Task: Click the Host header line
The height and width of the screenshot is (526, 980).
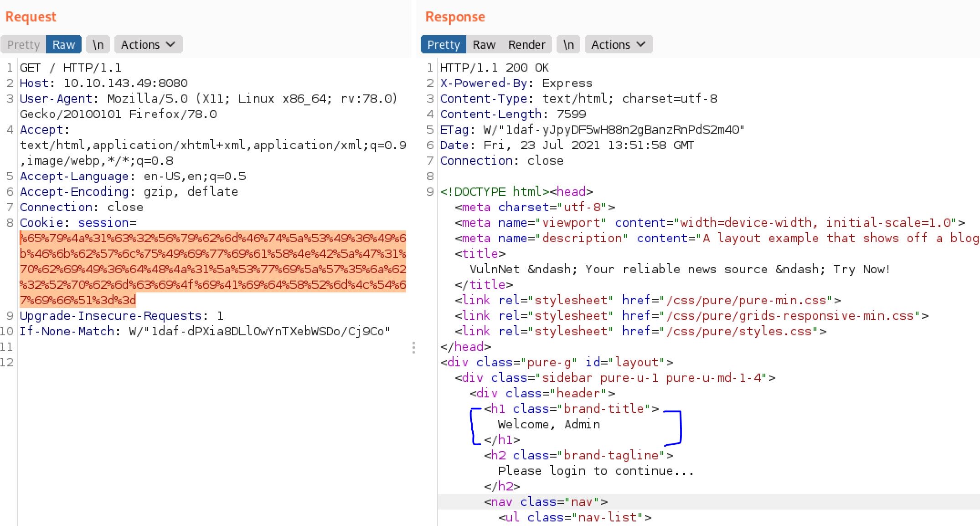Action: [x=103, y=83]
